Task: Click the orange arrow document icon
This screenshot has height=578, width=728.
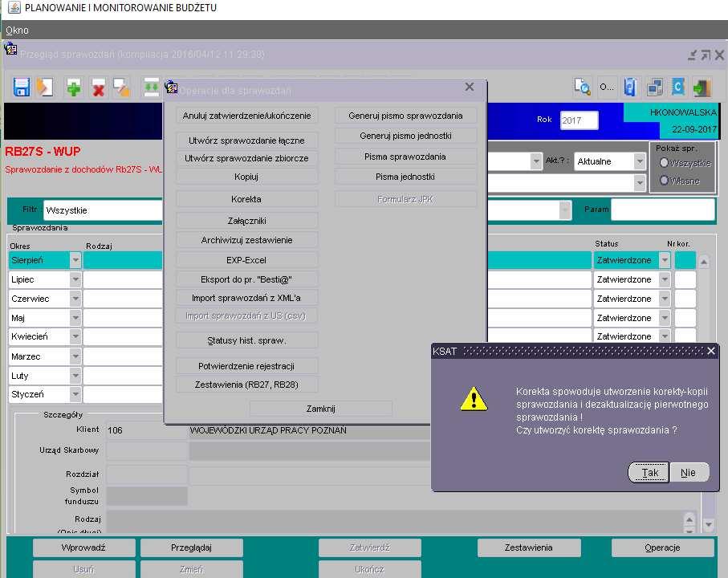Action: pos(45,88)
